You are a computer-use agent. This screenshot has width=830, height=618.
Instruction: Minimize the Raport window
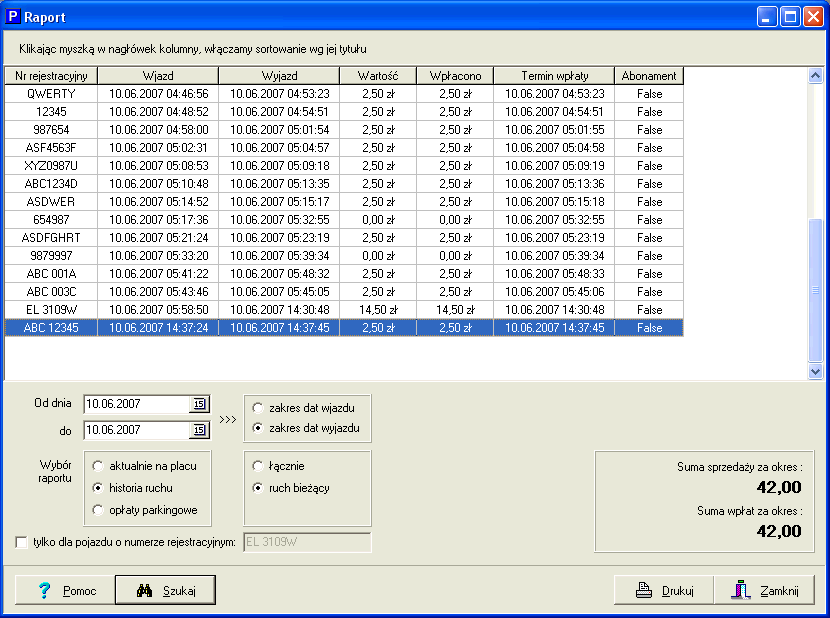click(x=766, y=17)
